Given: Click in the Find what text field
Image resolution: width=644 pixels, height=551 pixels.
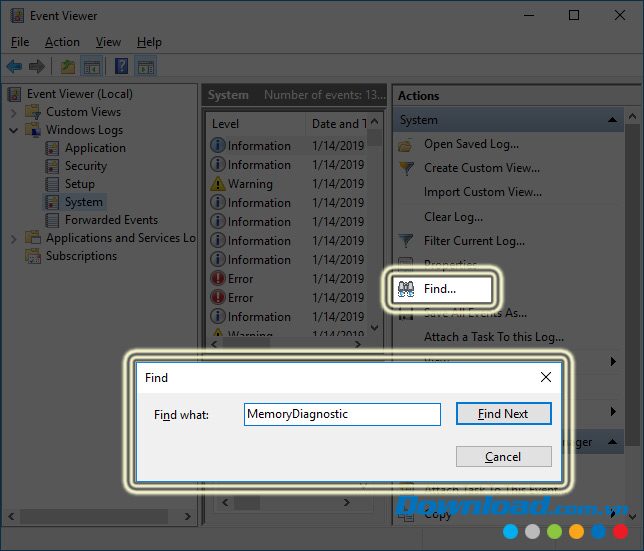Looking at the screenshot, I should pos(342,414).
